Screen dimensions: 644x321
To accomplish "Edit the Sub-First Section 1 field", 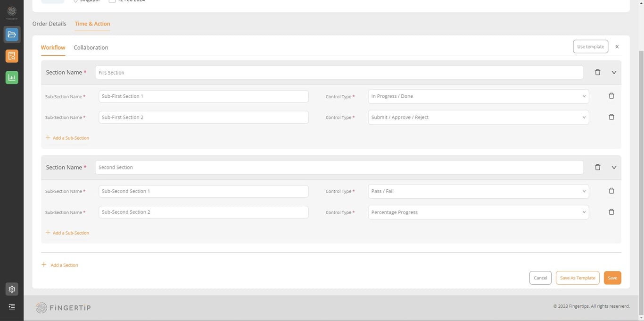I will tap(204, 96).
